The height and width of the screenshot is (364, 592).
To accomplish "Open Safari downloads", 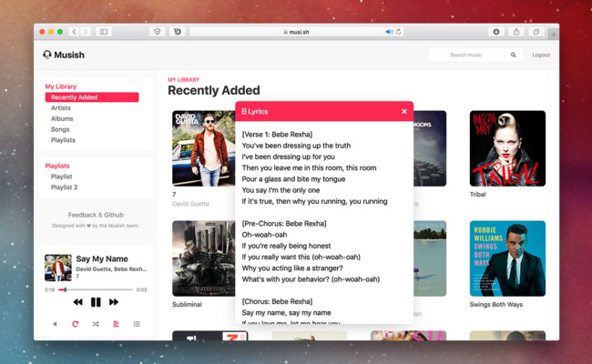I will (496, 32).
